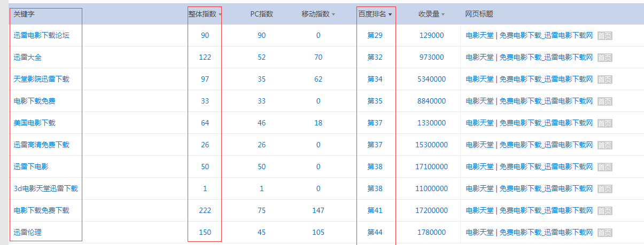Click the 首页 badge in 迅雷伦理 row

click(605, 233)
